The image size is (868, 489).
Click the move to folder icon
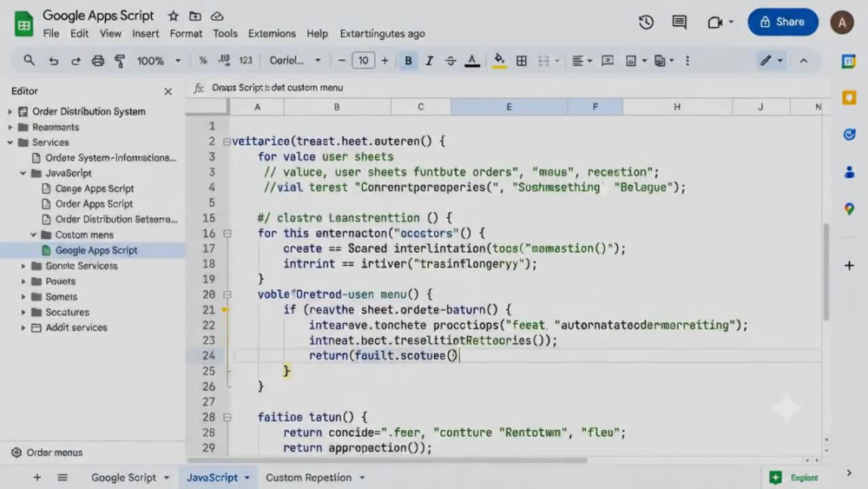pos(194,16)
